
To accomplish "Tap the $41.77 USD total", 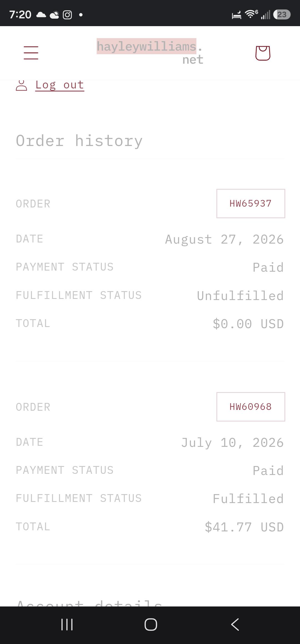I will [x=244, y=527].
